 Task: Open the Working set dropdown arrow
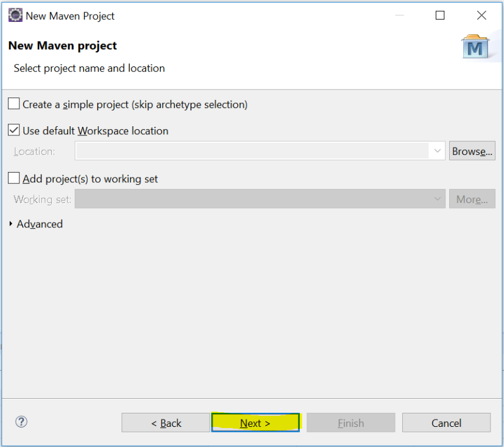pos(436,199)
